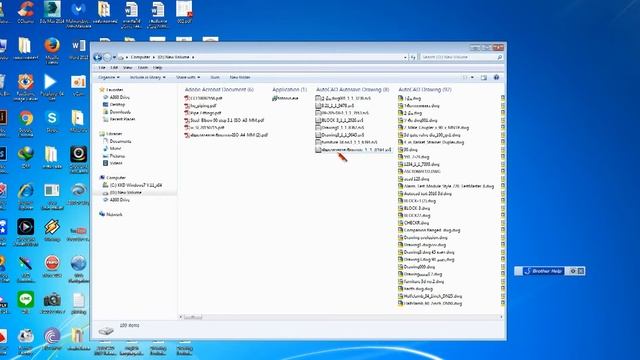Click the blue Explorer help icon
Image resolution: width=640 pixels, height=360 pixels.
point(496,77)
